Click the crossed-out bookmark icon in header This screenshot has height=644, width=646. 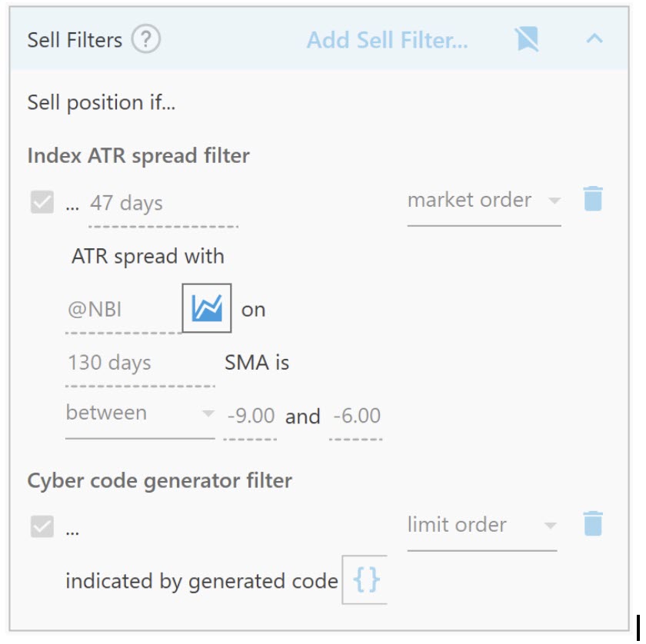coord(527,39)
